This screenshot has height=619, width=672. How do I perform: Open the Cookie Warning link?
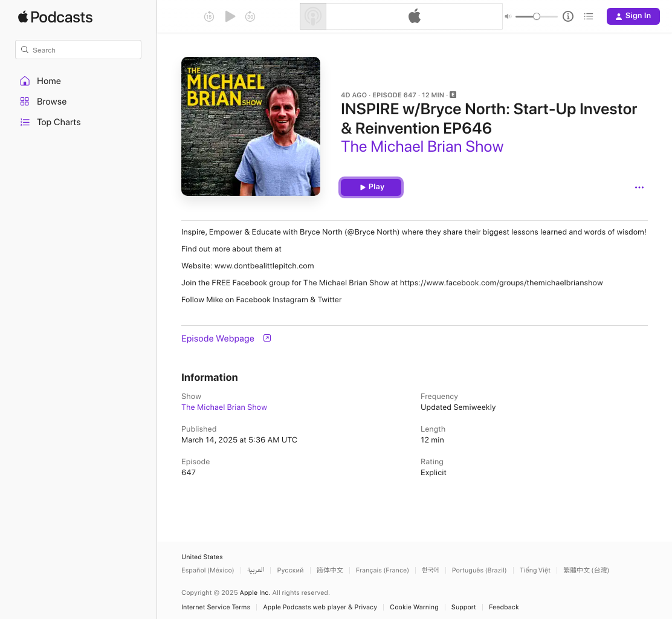(414, 607)
